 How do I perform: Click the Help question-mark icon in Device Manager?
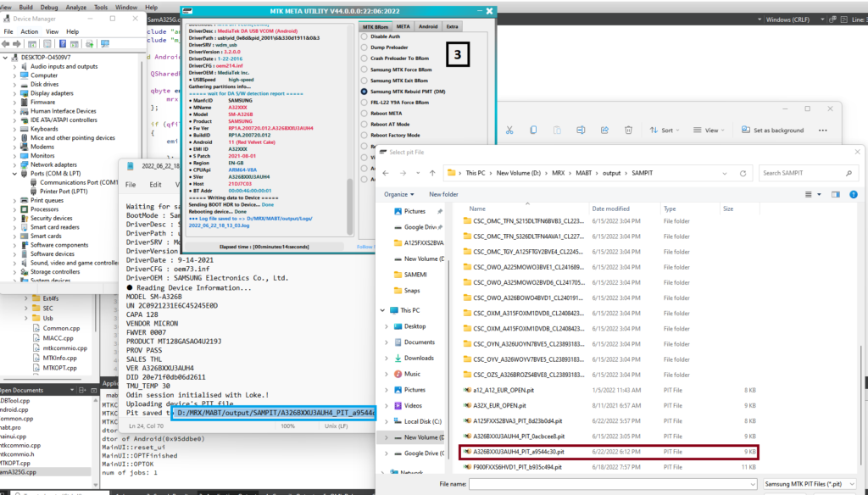tap(63, 44)
